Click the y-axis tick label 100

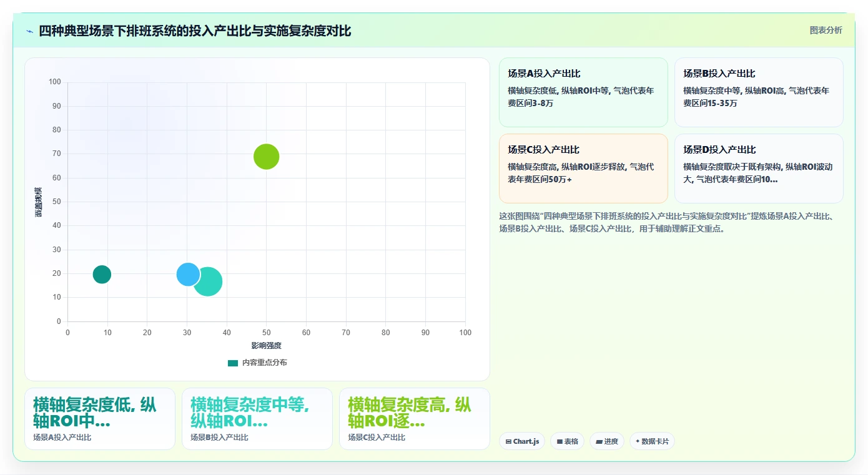tap(55, 82)
